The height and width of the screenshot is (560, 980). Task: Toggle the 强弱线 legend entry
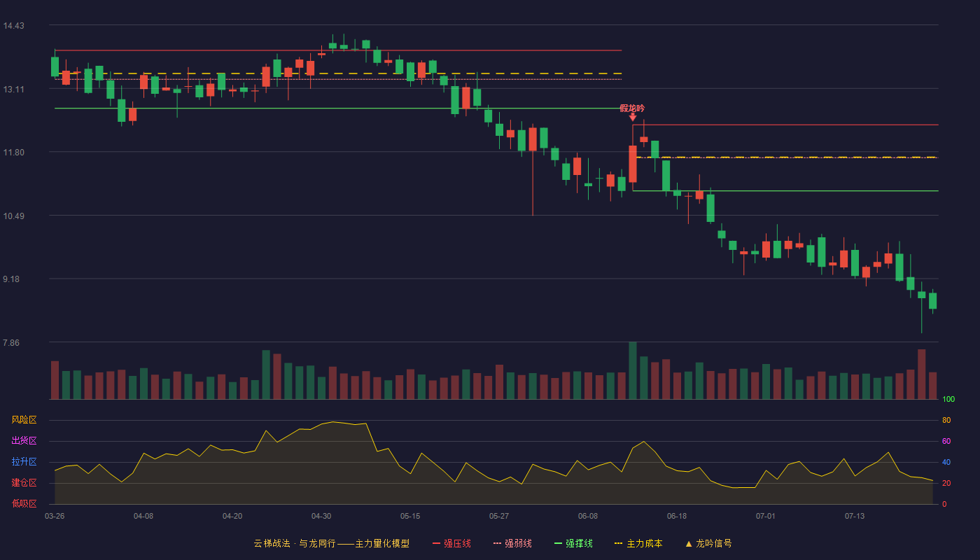512,543
